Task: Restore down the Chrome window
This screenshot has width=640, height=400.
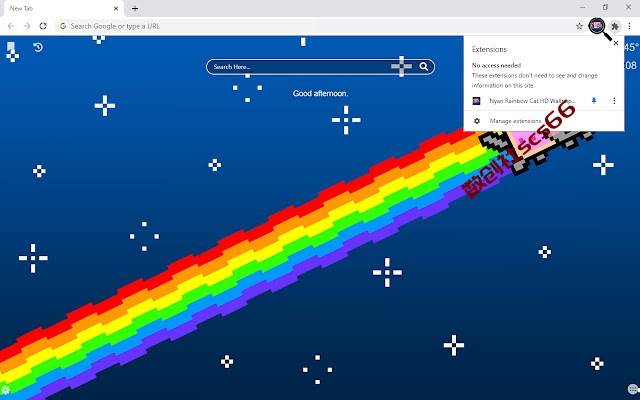Action: pyautogui.click(x=605, y=7)
